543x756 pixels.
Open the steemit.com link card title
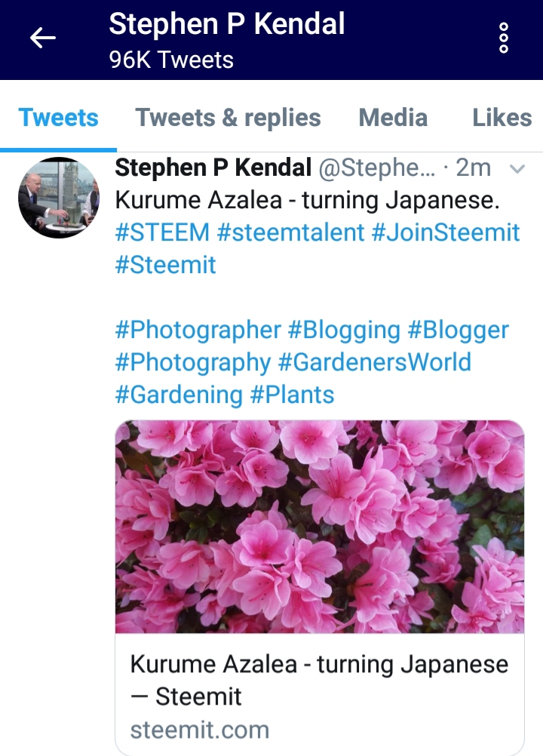pos(319,680)
